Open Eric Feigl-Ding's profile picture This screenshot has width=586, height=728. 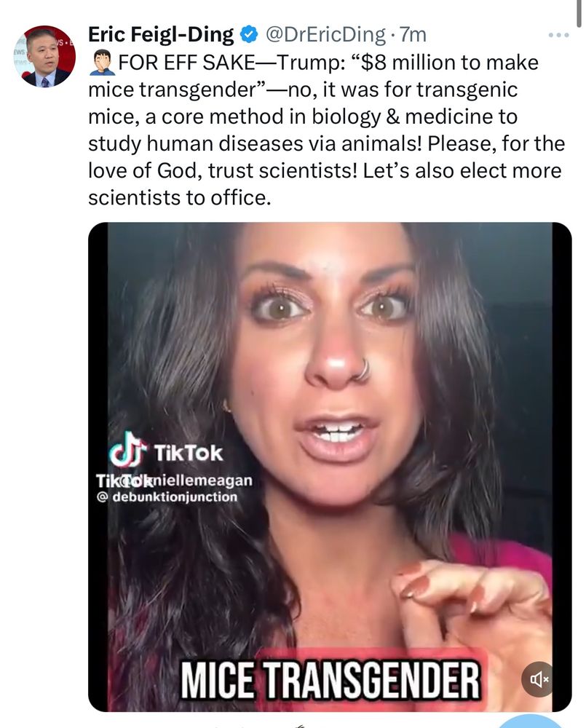click(44, 56)
